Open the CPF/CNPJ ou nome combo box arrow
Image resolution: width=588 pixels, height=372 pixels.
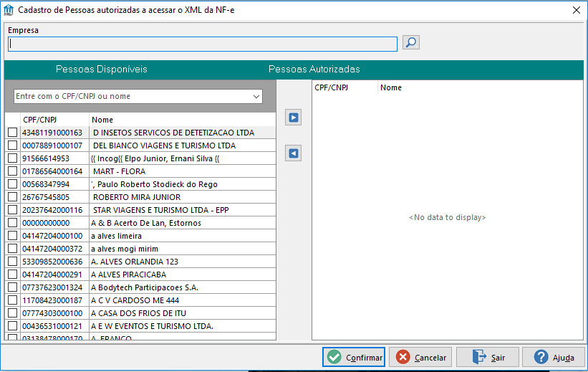(x=256, y=97)
